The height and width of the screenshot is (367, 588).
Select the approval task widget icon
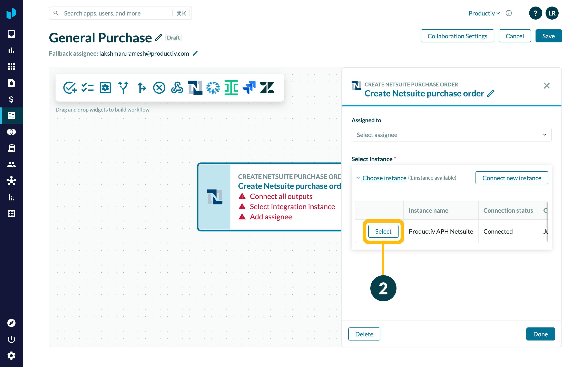[x=70, y=88]
